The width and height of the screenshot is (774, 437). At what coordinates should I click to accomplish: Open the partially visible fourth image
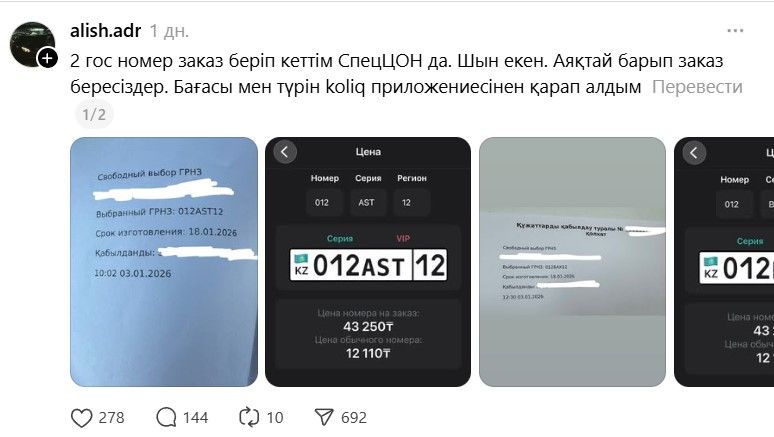click(724, 262)
